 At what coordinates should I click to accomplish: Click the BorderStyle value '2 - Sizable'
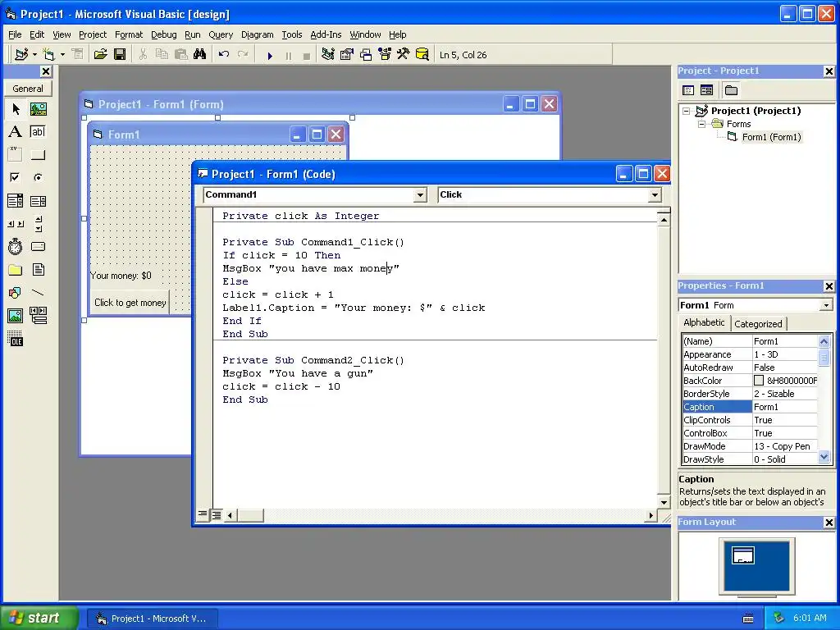(774, 394)
